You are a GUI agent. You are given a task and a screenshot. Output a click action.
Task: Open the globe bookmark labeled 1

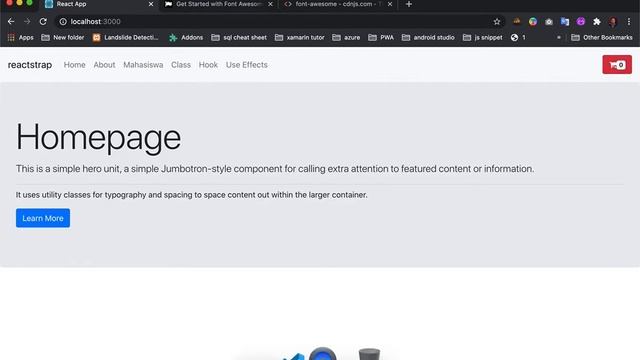[518, 38]
